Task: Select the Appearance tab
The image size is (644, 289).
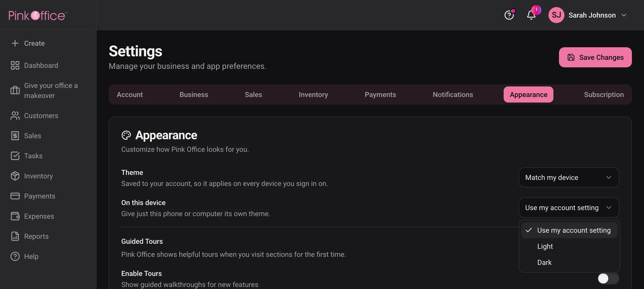Action: 529,94
